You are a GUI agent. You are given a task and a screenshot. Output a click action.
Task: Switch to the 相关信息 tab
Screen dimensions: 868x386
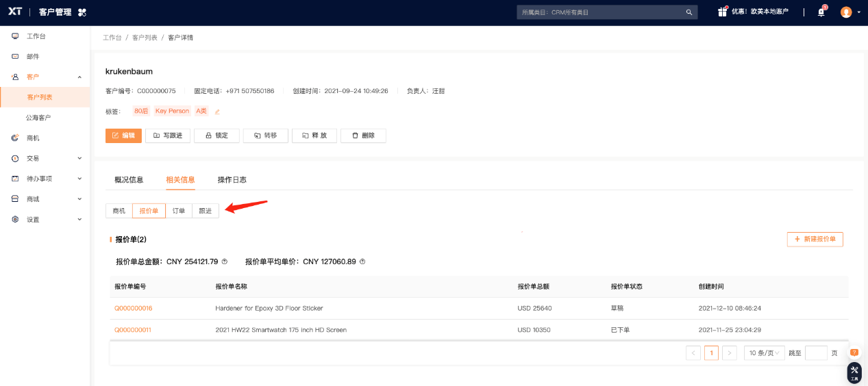coord(180,180)
